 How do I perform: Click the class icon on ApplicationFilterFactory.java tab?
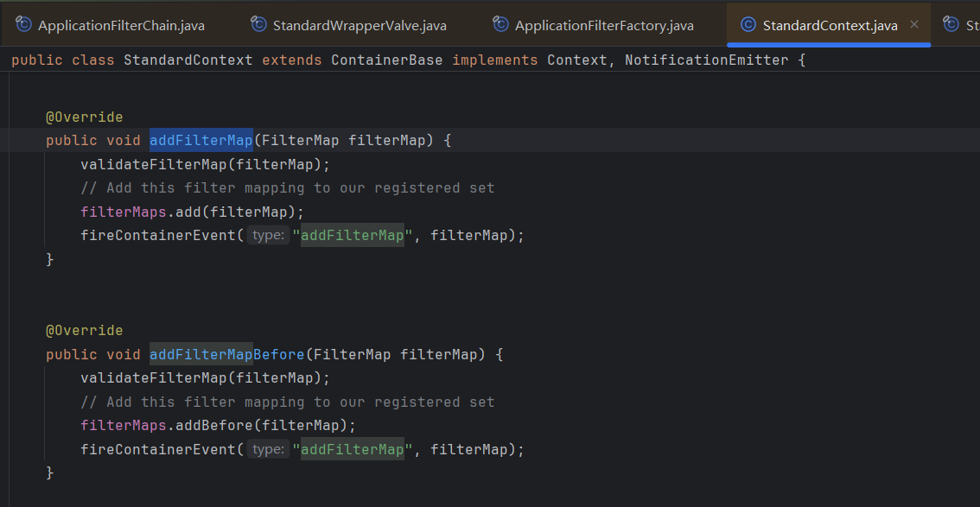click(500, 25)
